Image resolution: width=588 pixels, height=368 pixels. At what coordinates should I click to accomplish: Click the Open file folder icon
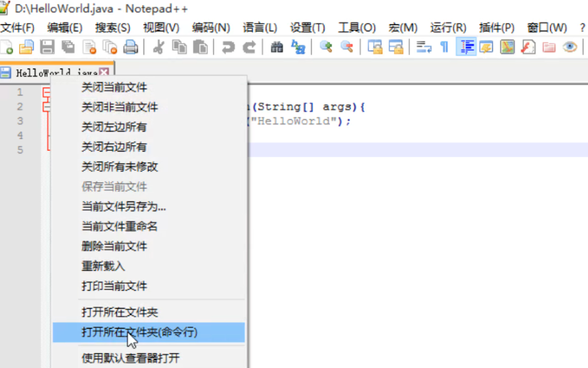(x=26, y=47)
